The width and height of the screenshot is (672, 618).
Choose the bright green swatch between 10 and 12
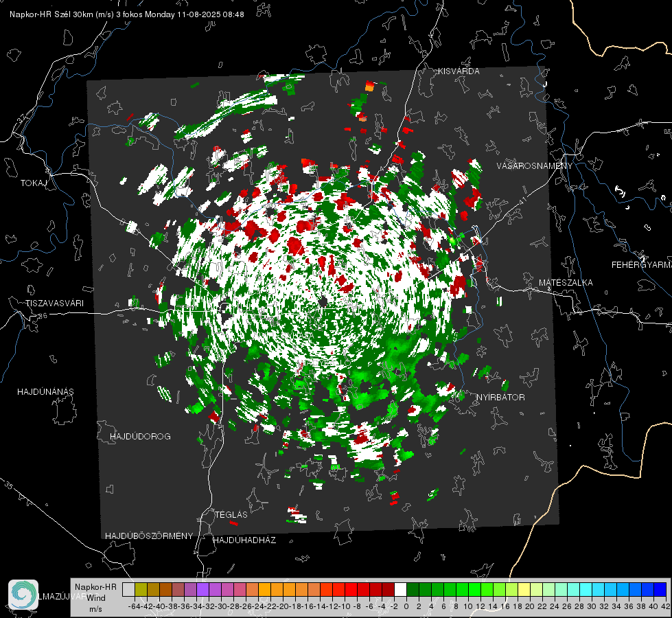(x=474, y=589)
